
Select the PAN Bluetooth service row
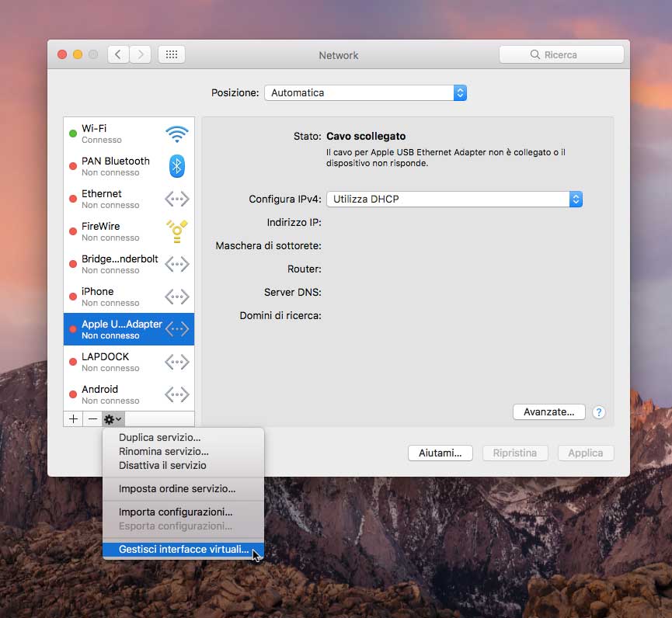coord(128,166)
